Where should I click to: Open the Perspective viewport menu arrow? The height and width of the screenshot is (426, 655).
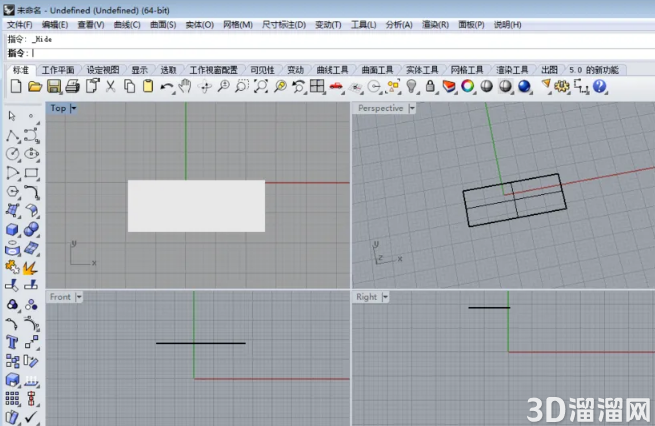tap(412, 109)
